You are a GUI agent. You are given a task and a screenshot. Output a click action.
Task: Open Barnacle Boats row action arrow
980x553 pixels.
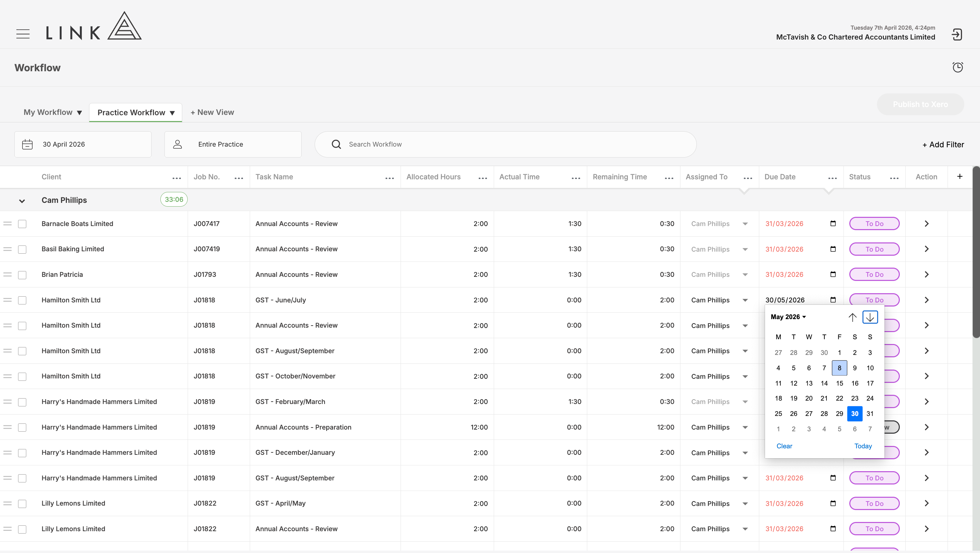pyautogui.click(x=927, y=223)
